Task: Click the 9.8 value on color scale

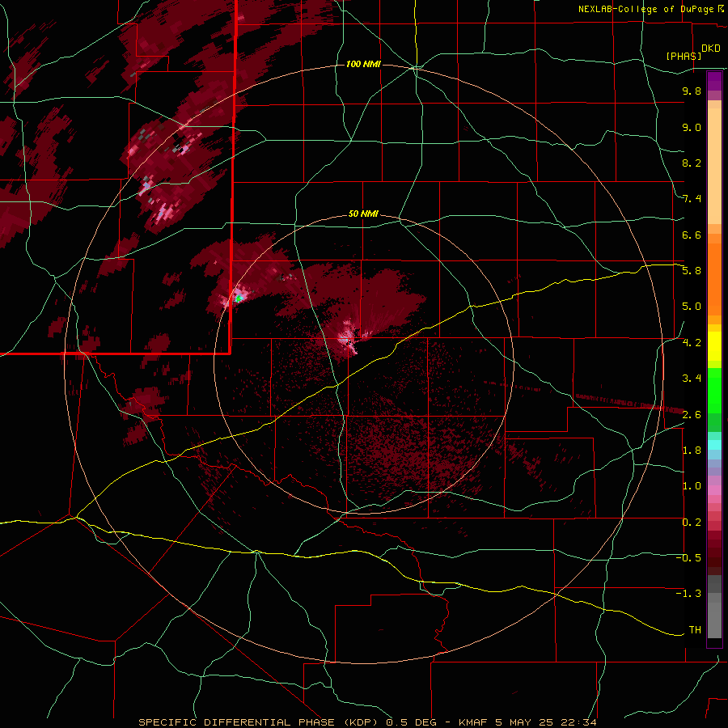Action: coord(692,91)
